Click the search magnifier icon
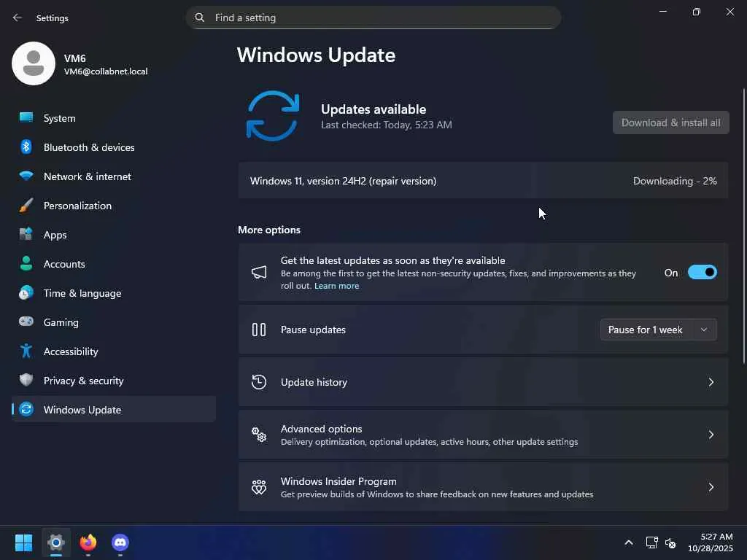The image size is (747, 560). pyautogui.click(x=200, y=17)
